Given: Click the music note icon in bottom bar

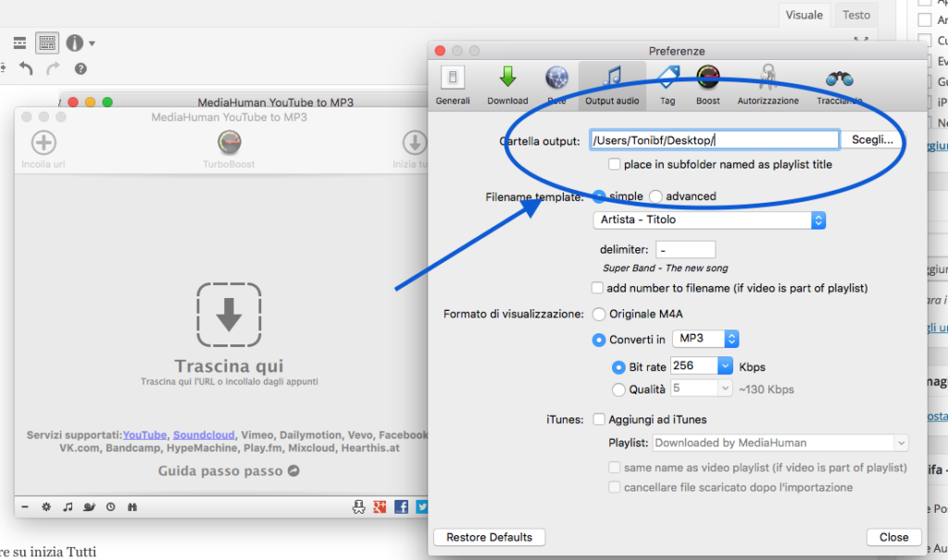Looking at the screenshot, I should [x=68, y=507].
